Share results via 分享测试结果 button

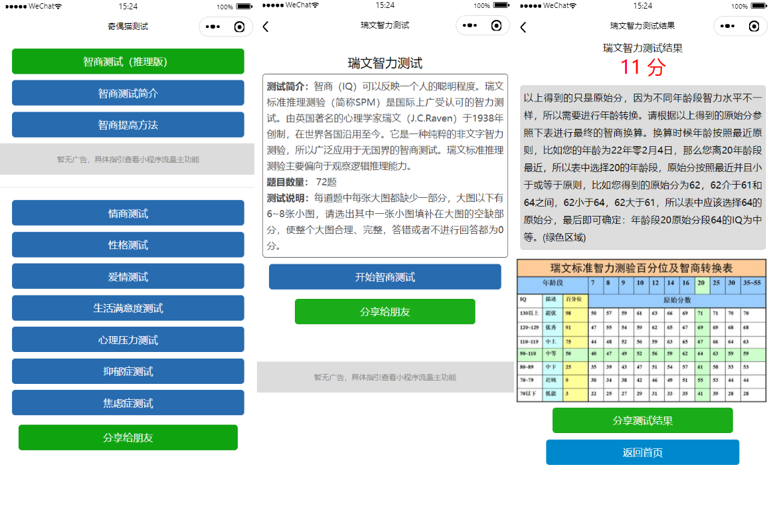[642, 420]
